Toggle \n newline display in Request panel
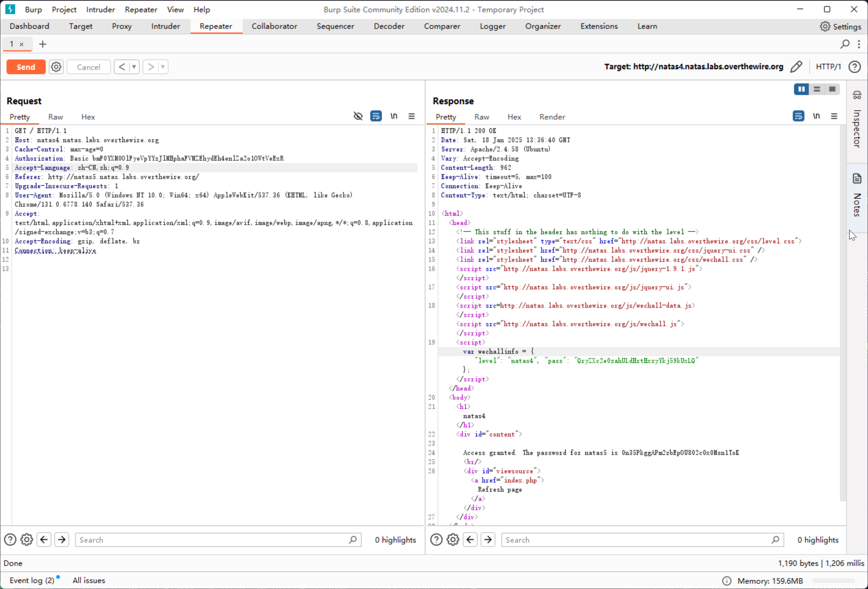The width and height of the screenshot is (868, 589). click(394, 116)
